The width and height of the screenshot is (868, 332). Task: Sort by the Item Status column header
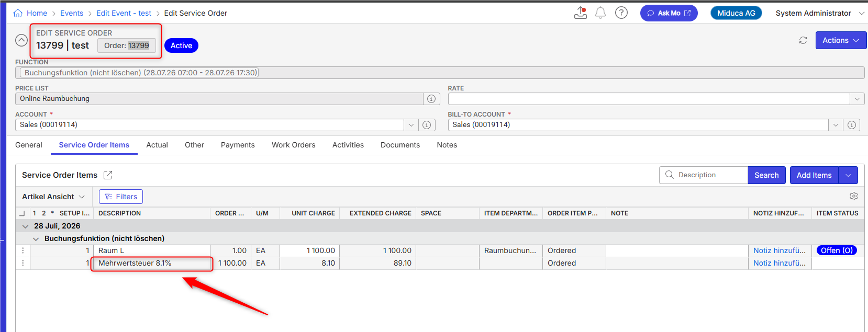[838, 213]
